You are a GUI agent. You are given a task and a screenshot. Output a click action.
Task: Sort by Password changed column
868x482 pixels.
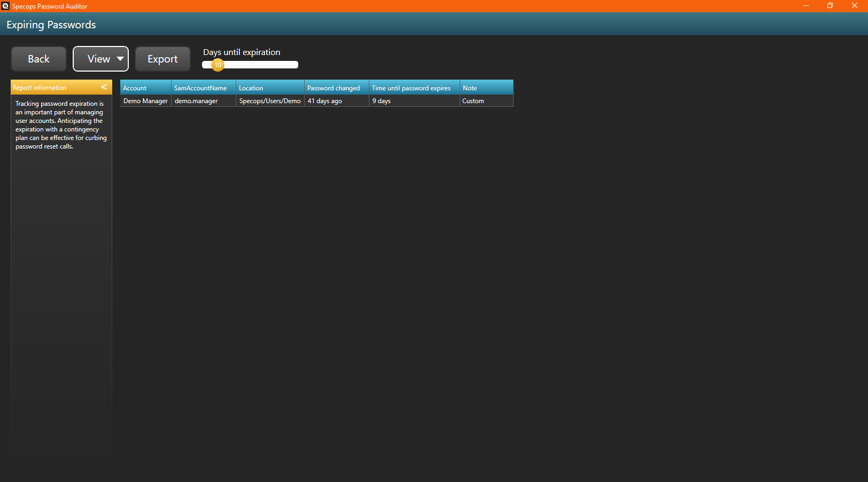[x=336, y=88]
